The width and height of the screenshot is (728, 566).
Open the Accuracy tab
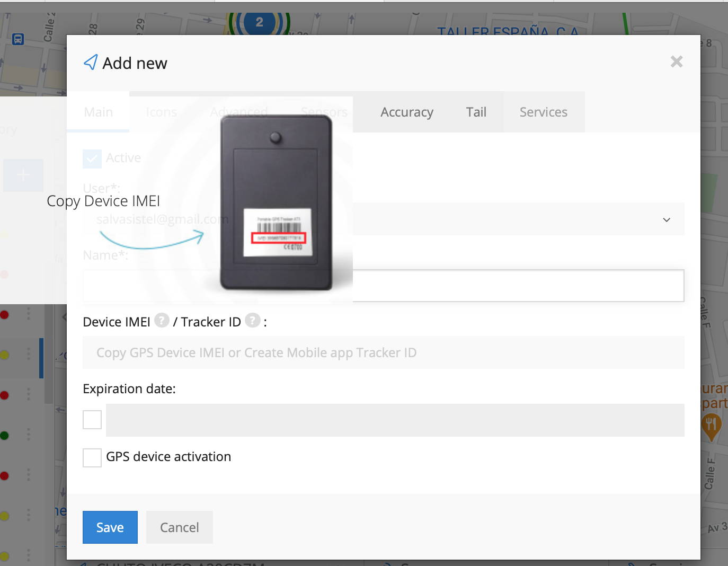pyautogui.click(x=406, y=112)
